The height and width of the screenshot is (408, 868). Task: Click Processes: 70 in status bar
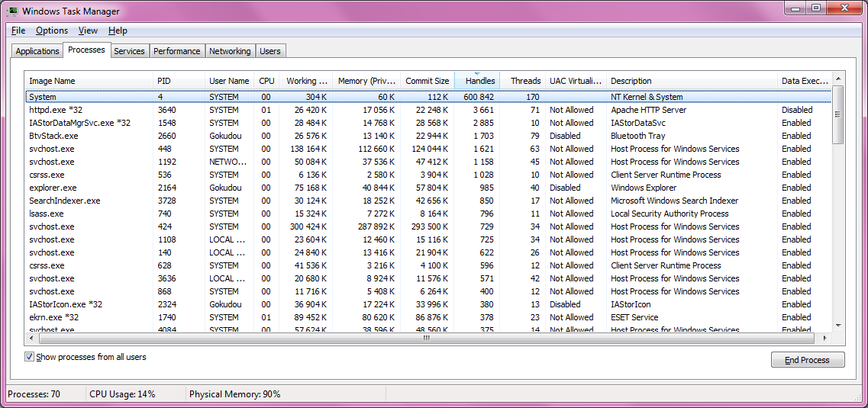click(x=34, y=394)
